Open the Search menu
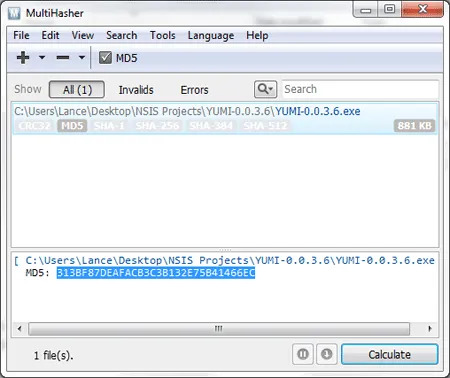The width and height of the screenshot is (450, 378). 122,35
